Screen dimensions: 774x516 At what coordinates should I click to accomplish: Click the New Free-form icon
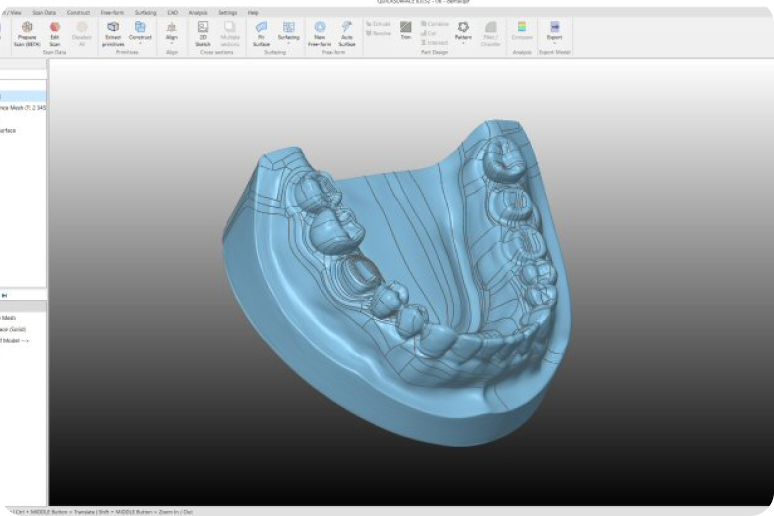tap(320, 28)
